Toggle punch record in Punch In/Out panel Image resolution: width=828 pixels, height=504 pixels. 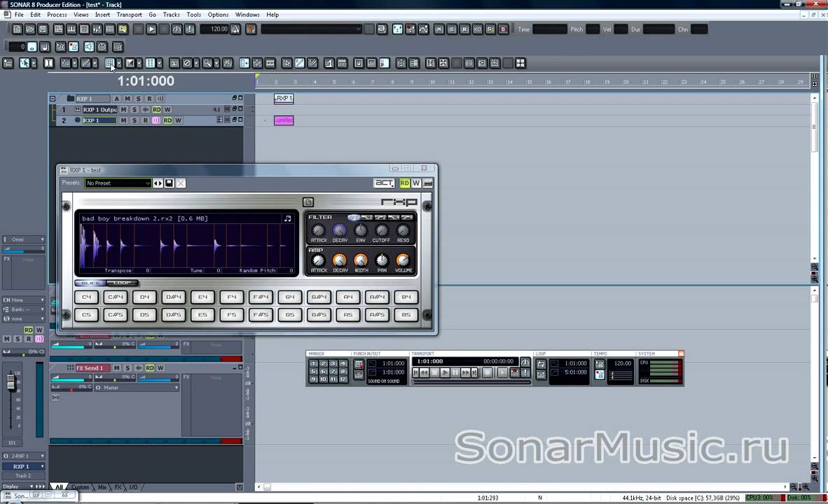(x=359, y=364)
